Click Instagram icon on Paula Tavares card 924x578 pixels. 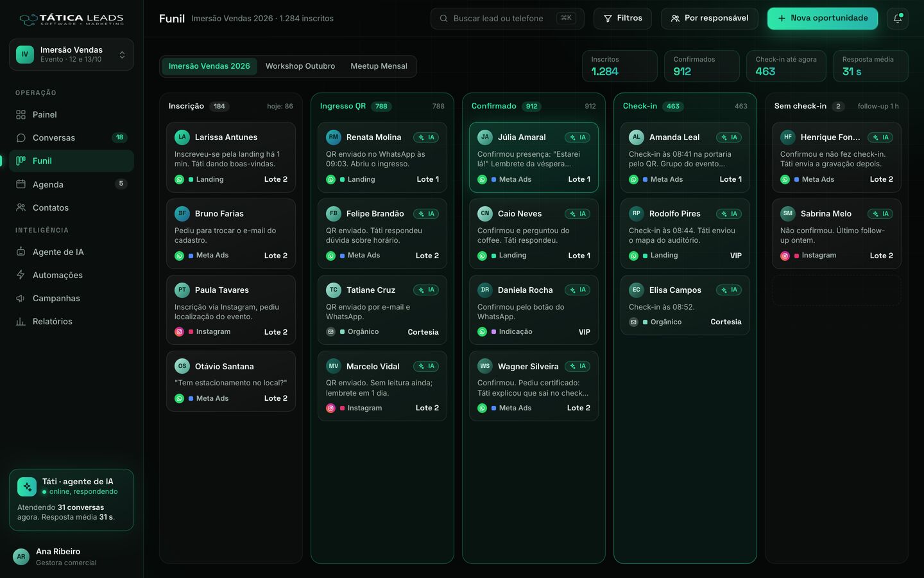tap(179, 332)
